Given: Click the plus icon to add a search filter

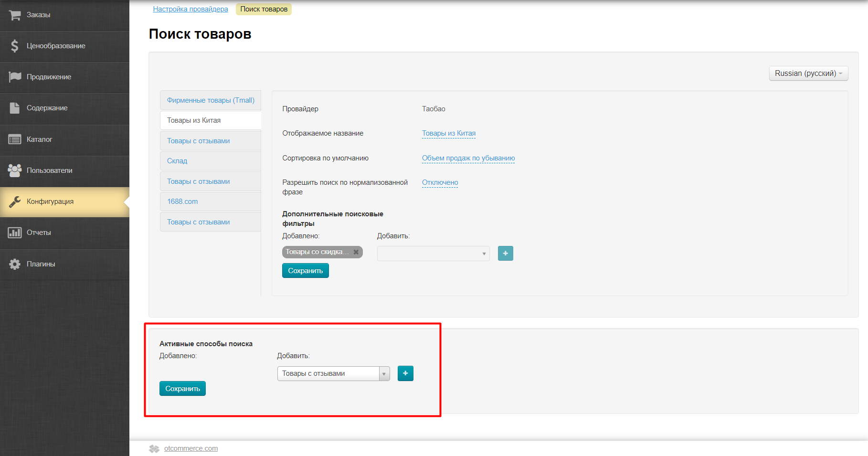Looking at the screenshot, I should (505, 253).
